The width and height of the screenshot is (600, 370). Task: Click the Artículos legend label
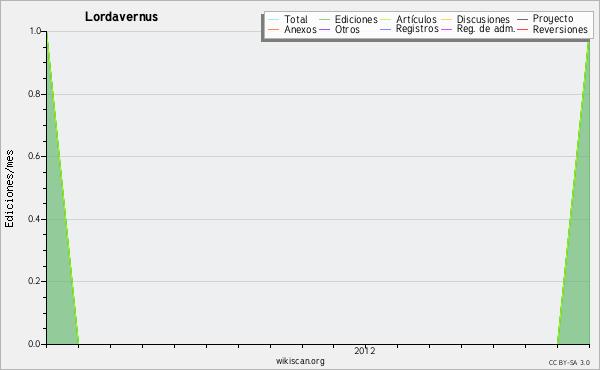416,19
